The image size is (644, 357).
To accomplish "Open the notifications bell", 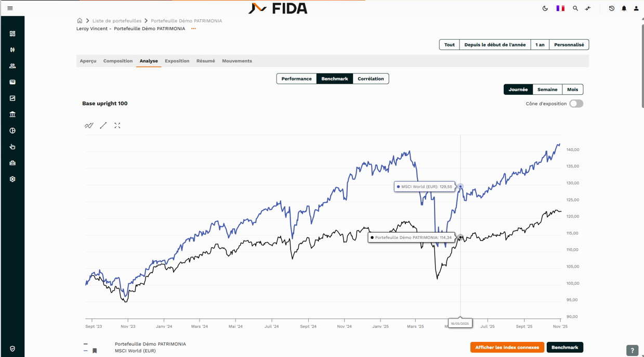I will point(624,8).
